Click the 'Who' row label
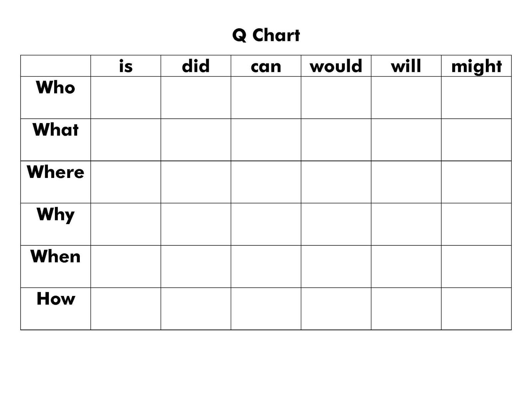Viewport: 532px width, 411px height. point(56,87)
